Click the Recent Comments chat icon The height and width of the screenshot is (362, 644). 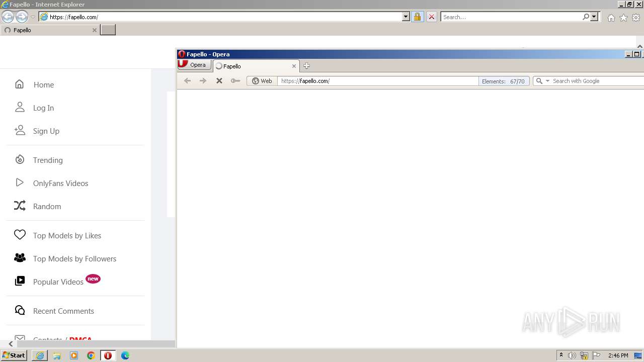20,310
